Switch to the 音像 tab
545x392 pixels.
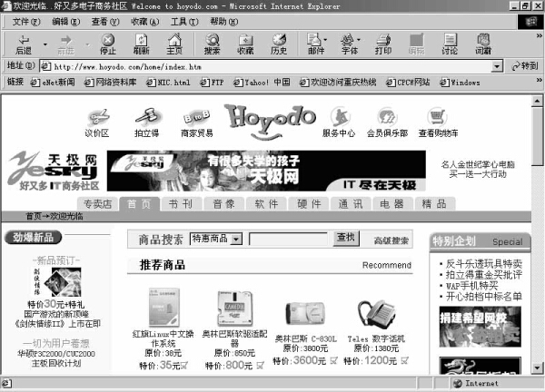tap(223, 204)
